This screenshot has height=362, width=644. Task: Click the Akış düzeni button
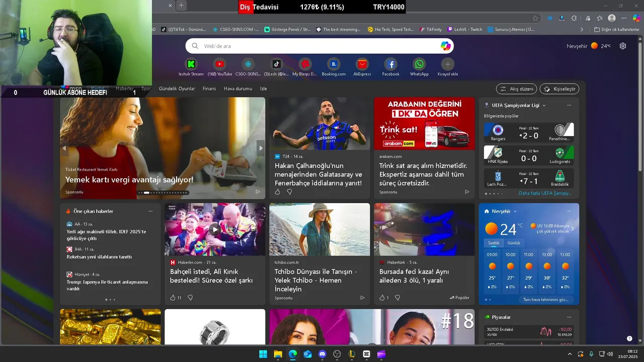[x=516, y=88]
